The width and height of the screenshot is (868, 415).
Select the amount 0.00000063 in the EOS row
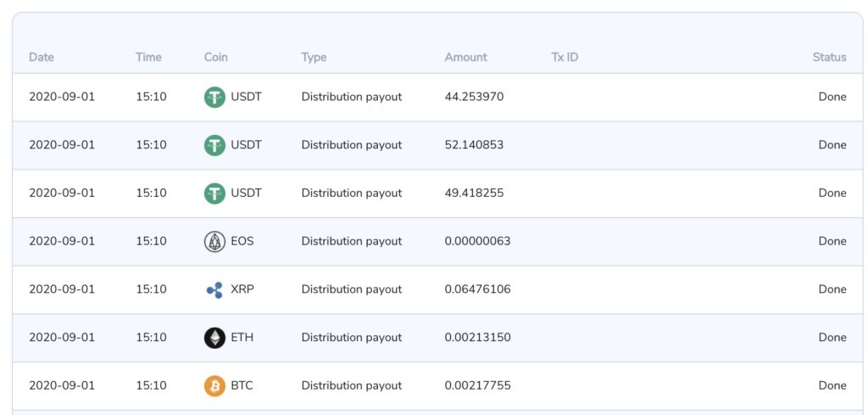point(477,241)
